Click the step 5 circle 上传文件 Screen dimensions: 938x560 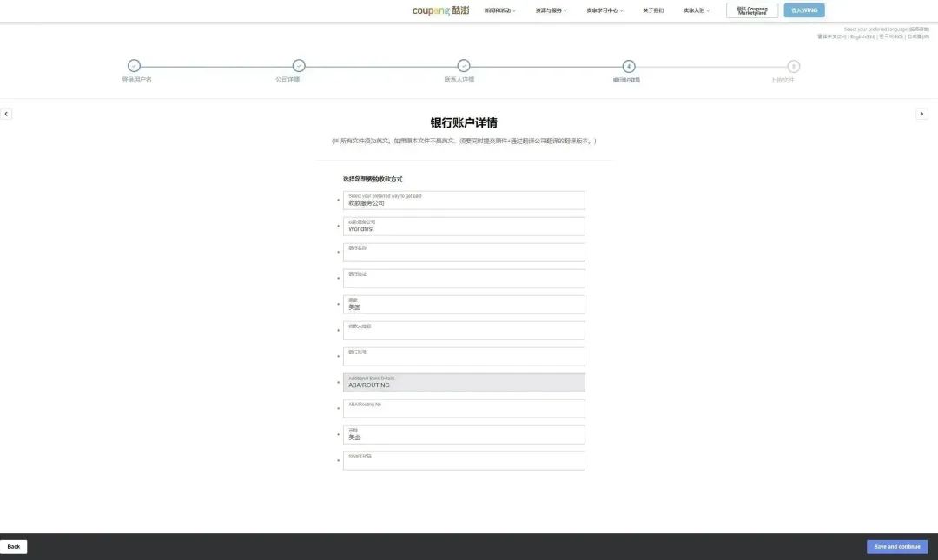[x=793, y=66]
